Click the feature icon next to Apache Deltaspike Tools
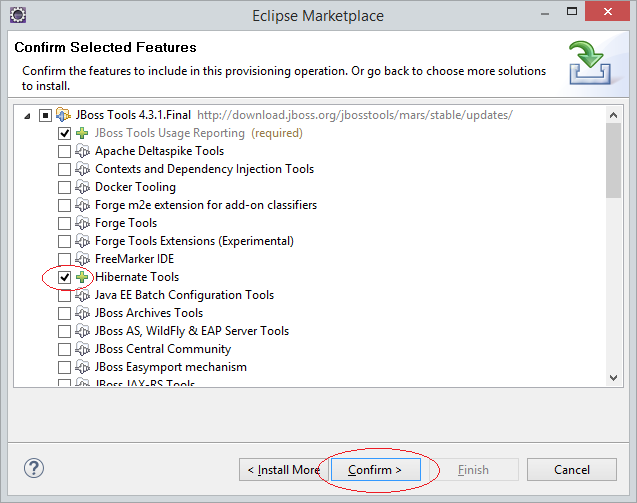The height and width of the screenshot is (503, 637). coord(82,151)
